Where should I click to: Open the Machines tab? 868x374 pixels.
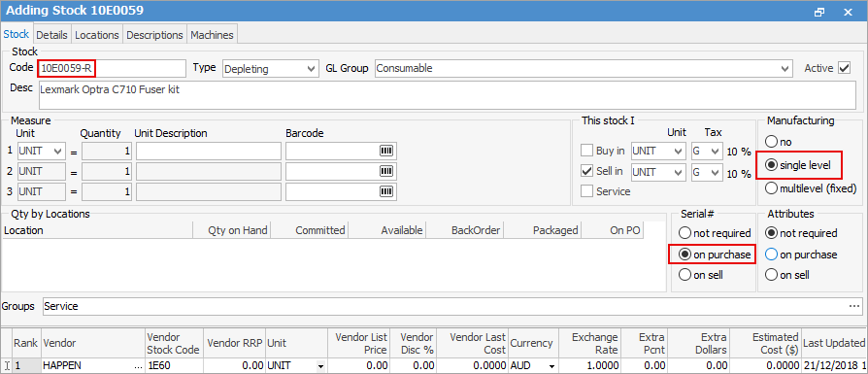coord(212,34)
